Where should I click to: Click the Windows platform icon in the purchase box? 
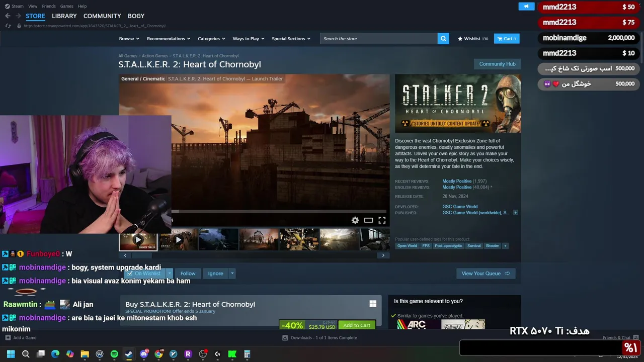373,304
